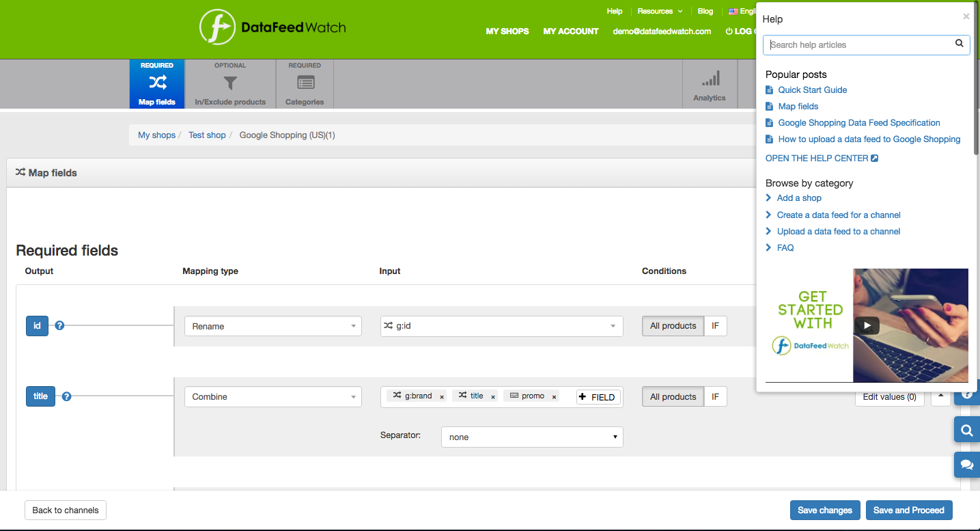Click the search side widget icon

pos(966,431)
